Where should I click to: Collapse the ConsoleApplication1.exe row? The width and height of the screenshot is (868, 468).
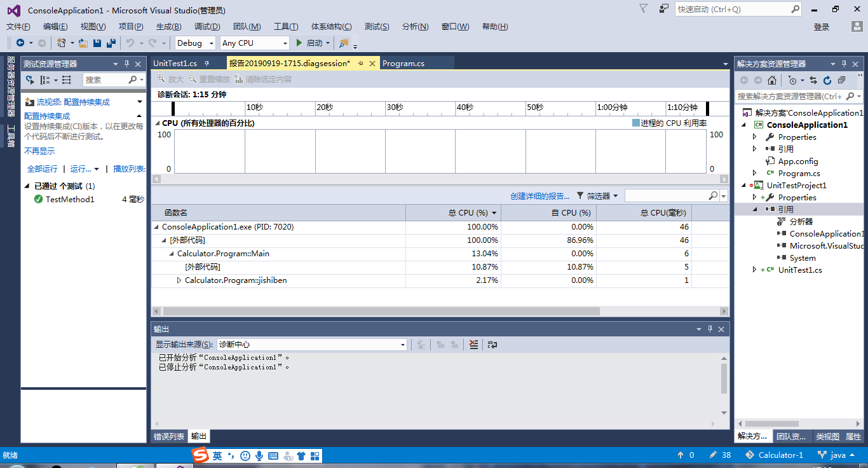click(x=157, y=227)
